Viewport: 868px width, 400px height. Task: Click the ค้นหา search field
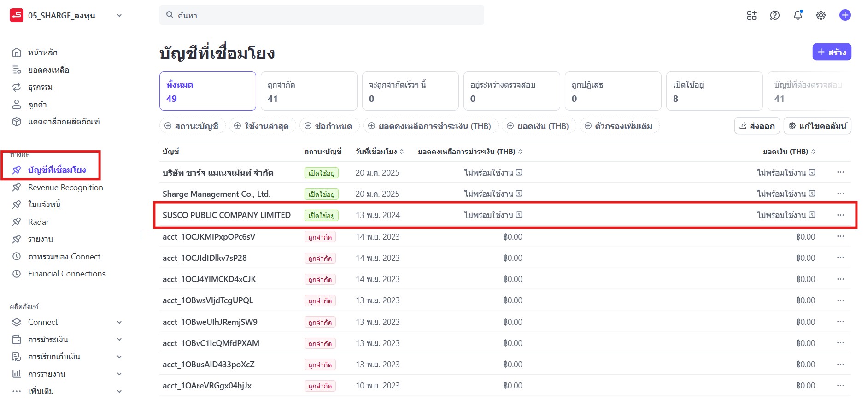coord(322,15)
